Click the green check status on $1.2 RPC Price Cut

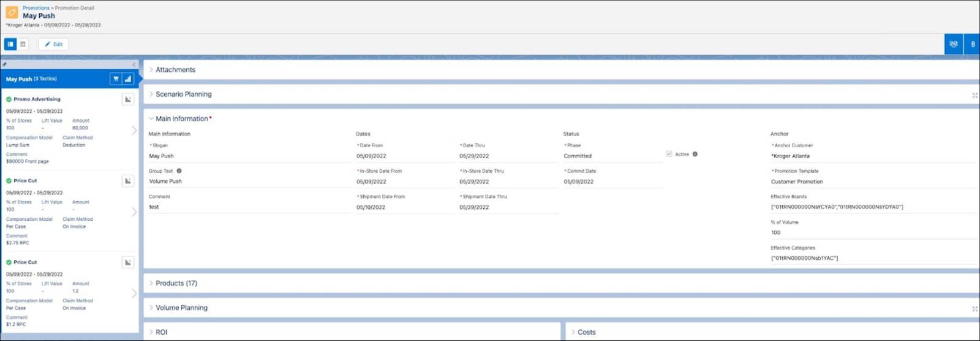pos(9,262)
